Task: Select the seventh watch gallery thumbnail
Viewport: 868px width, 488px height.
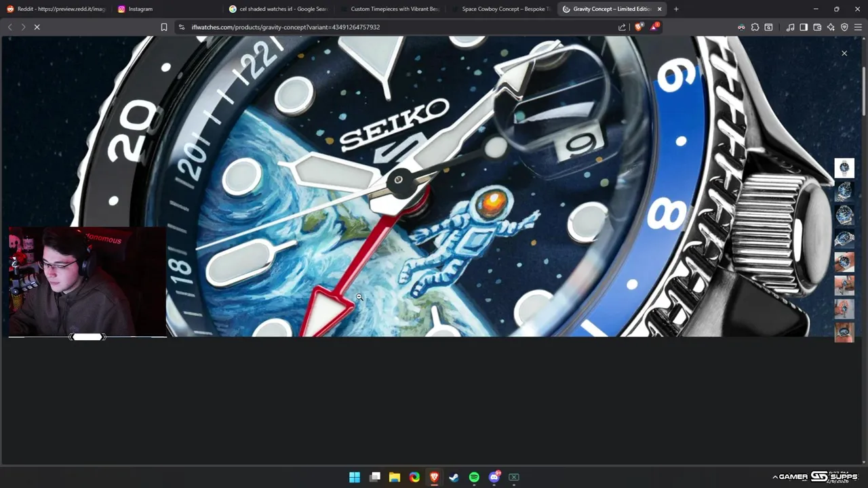Action: click(x=844, y=309)
